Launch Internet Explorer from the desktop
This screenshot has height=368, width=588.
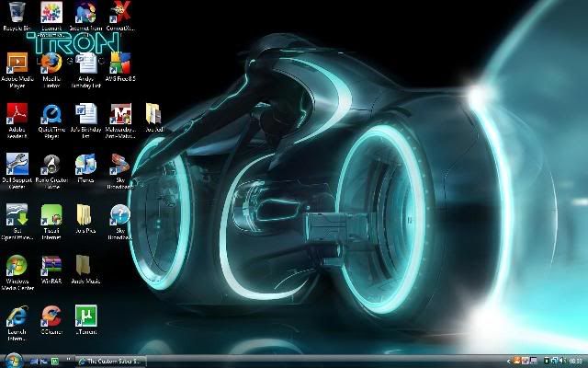pyautogui.click(x=17, y=317)
